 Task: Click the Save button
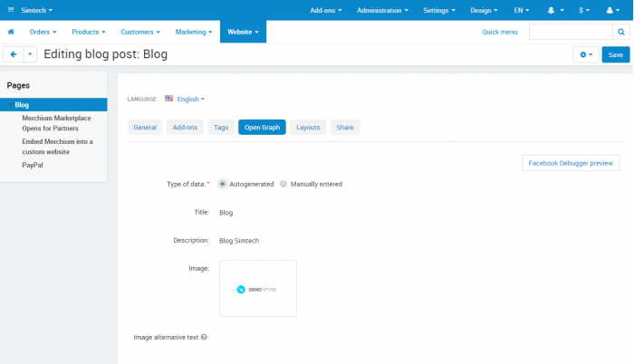click(x=615, y=54)
